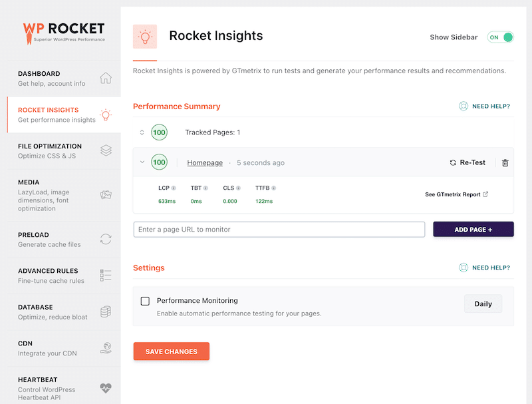Image resolution: width=532 pixels, height=404 pixels.
Task: Click the CDN globe icon
Action: coord(106,348)
